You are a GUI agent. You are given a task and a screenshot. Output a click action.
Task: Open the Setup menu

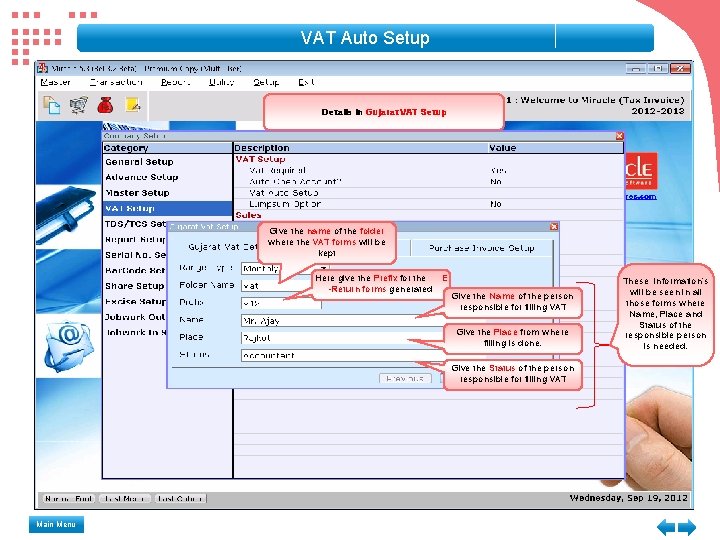(266, 82)
